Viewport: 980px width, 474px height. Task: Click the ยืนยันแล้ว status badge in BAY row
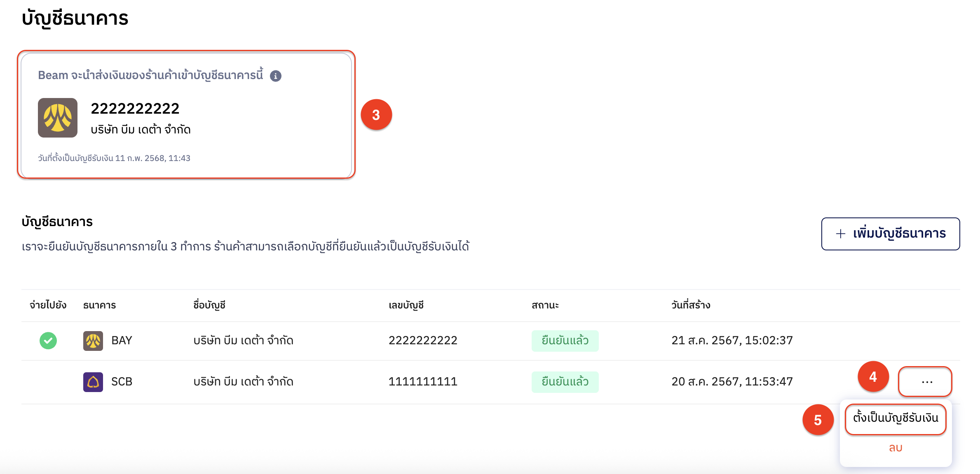click(565, 341)
